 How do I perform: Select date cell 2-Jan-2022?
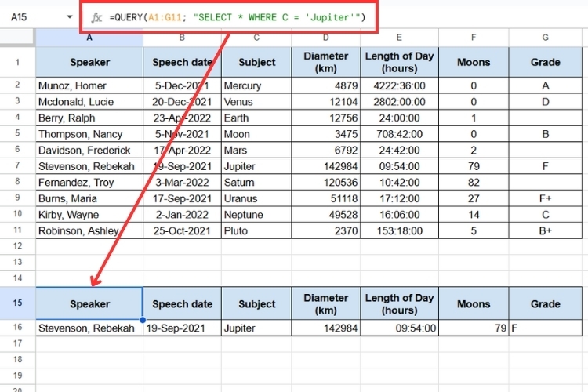pyautogui.click(x=182, y=215)
